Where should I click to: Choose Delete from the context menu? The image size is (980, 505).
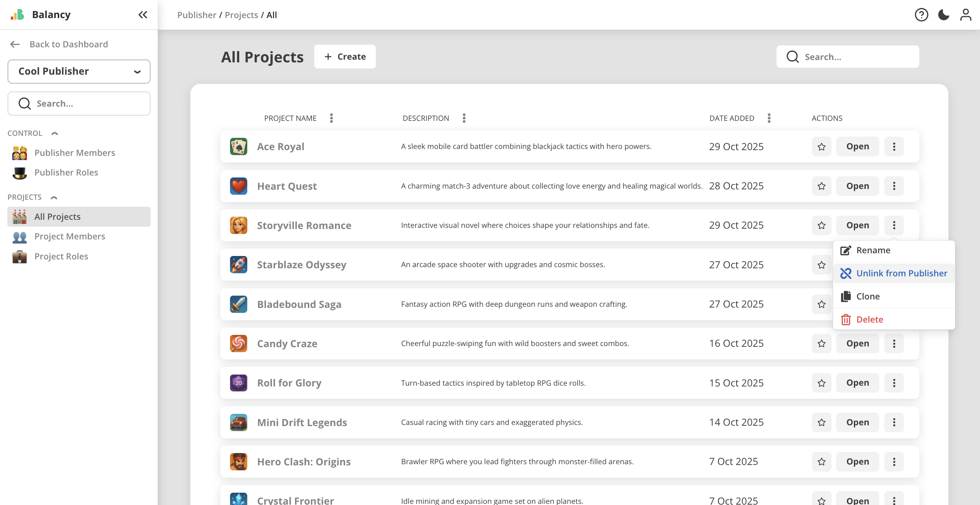coord(869,319)
